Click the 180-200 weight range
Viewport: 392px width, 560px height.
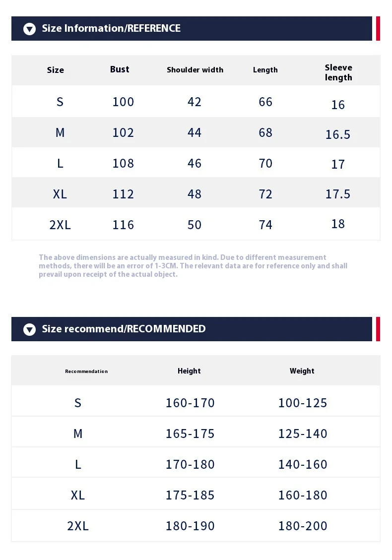303,526
